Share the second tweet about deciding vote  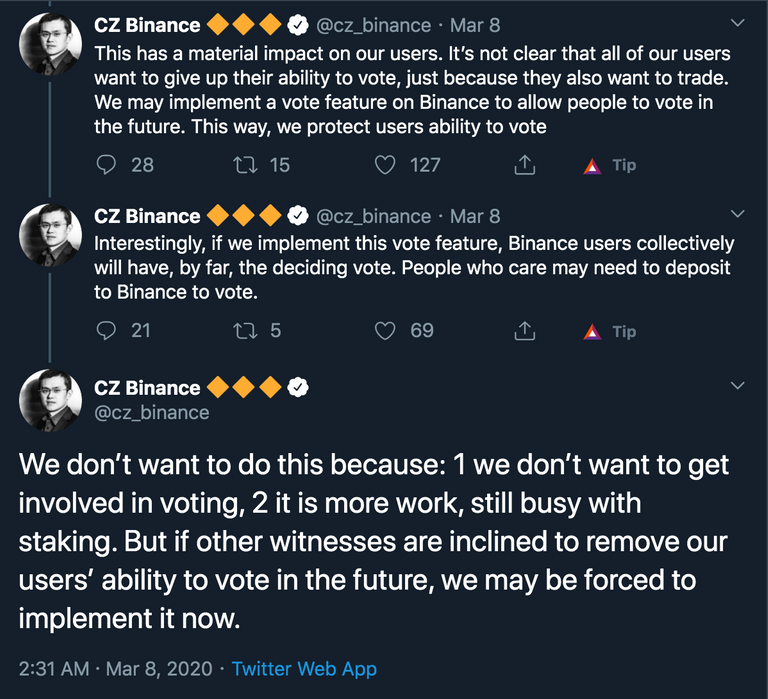pyautogui.click(x=524, y=330)
